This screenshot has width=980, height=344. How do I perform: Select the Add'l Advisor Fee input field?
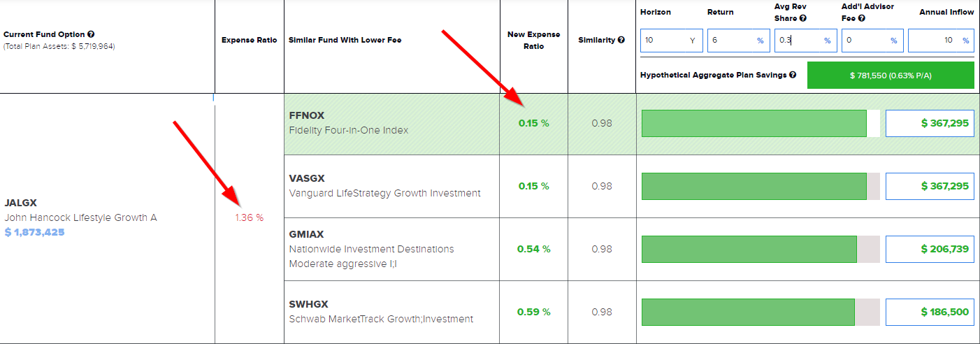(865, 41)
